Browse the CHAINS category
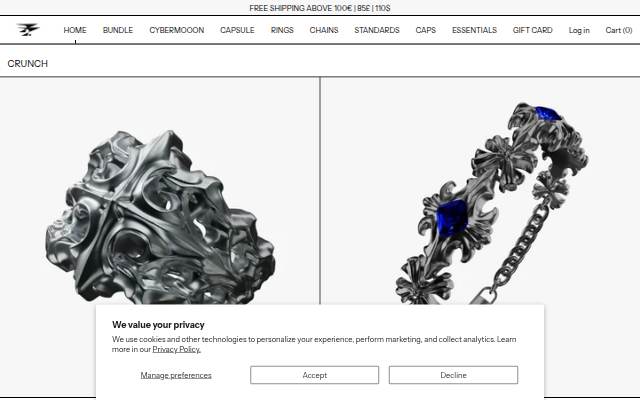640x400 pixels. (324, 30)
